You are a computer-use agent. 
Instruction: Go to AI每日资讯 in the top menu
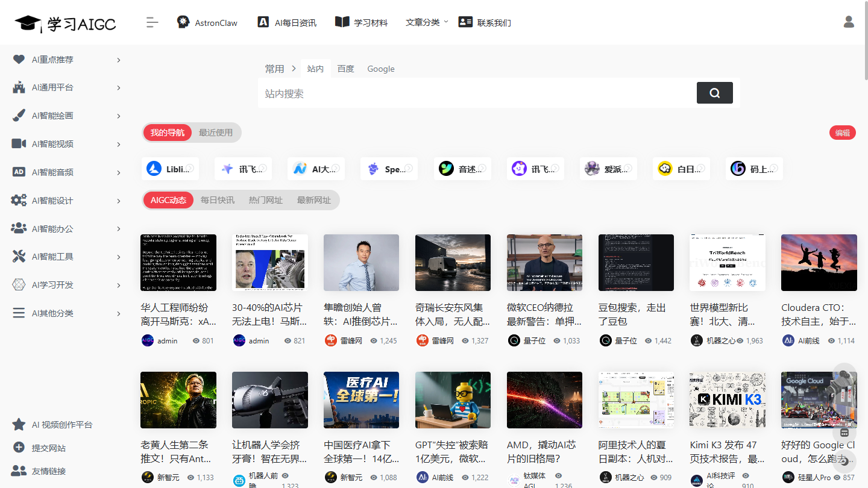287,22
